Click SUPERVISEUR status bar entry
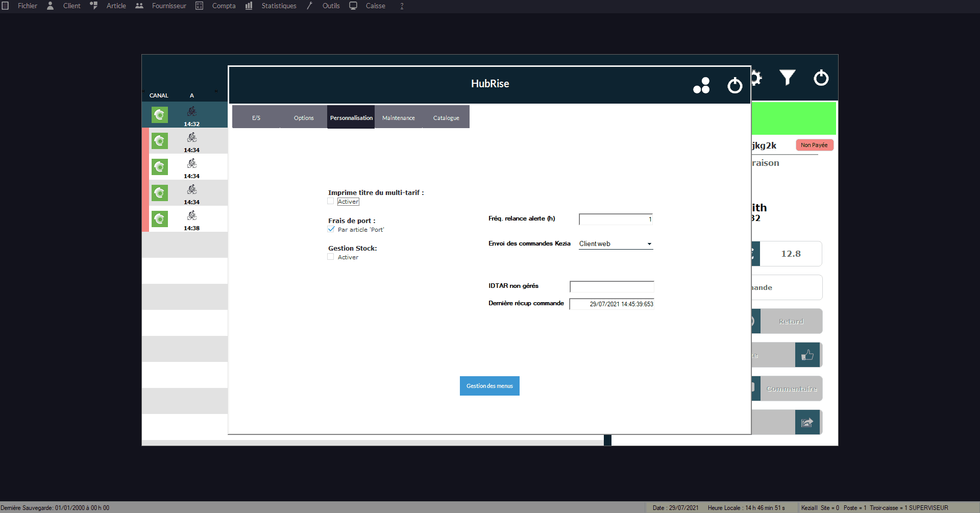 [928, 508]
